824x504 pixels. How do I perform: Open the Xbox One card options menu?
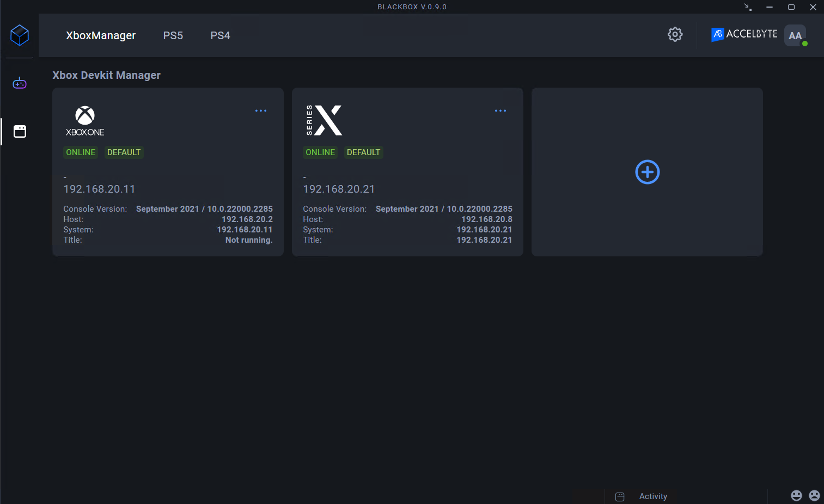pos(261,110)
